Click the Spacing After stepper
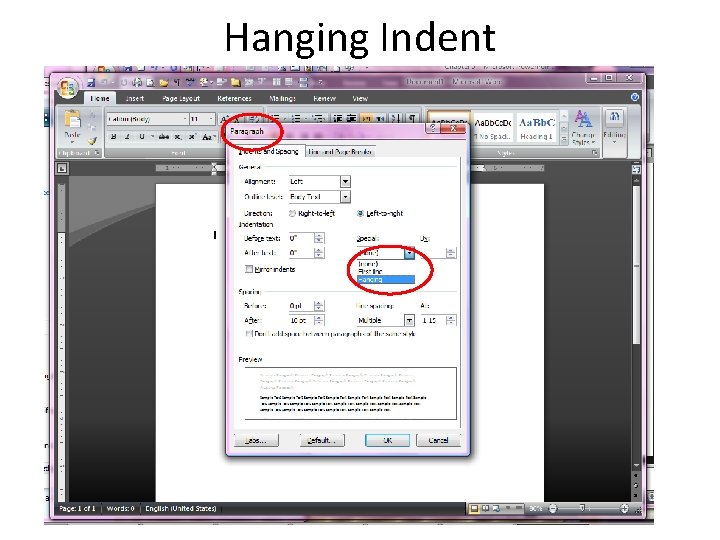 (x=319, y=320)
